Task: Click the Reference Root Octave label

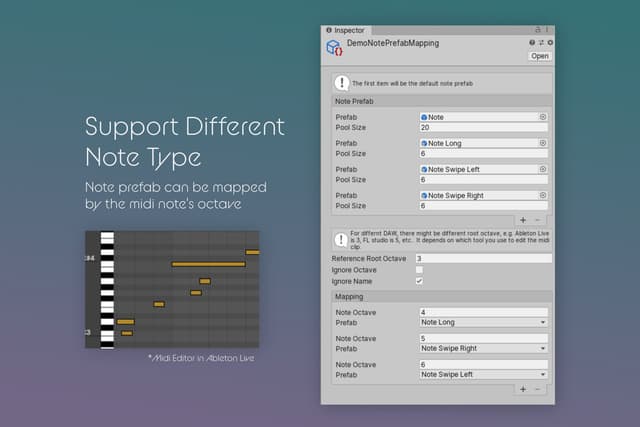Action: pos(369,258)
